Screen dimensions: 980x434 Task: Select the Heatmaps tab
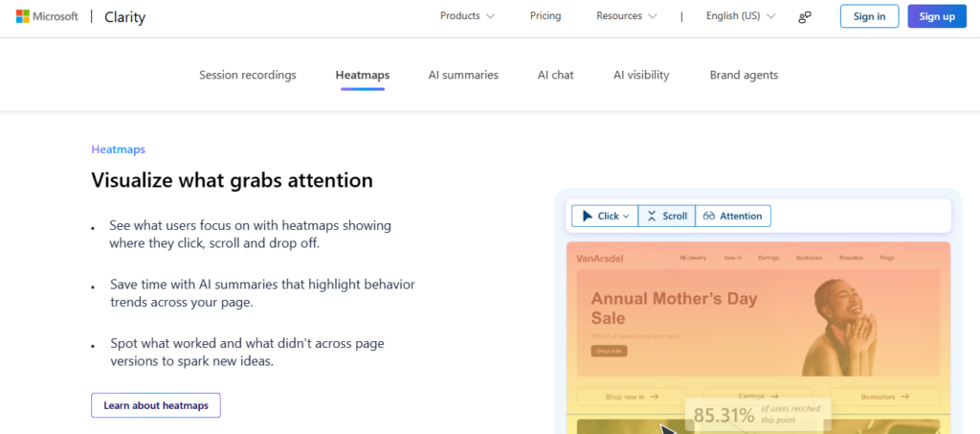coord(363,75)
